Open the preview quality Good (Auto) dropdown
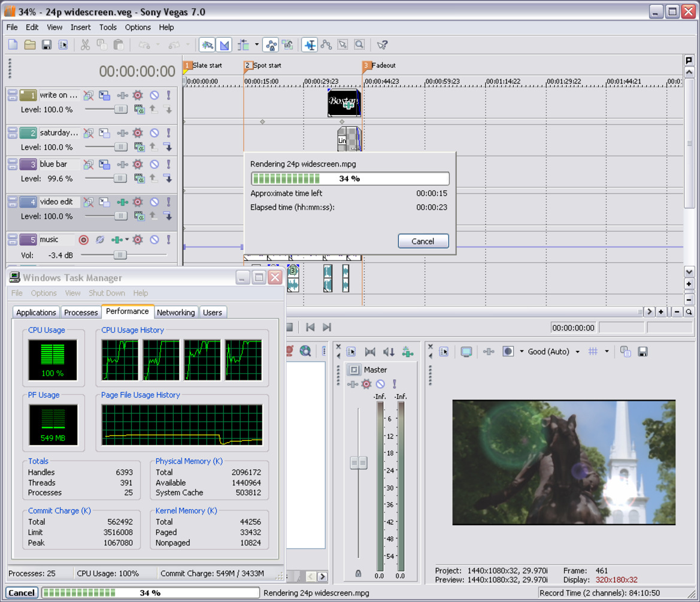Screen dimensions: 700x602 [577, 352]
